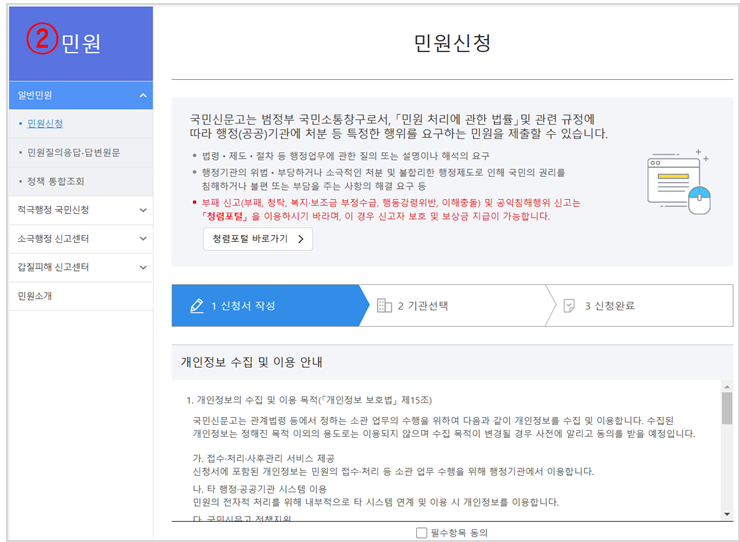Viewport: 740px width, 542px height.
Task: Click the browser and mouse illustration
Action: (x=679, y=182)
